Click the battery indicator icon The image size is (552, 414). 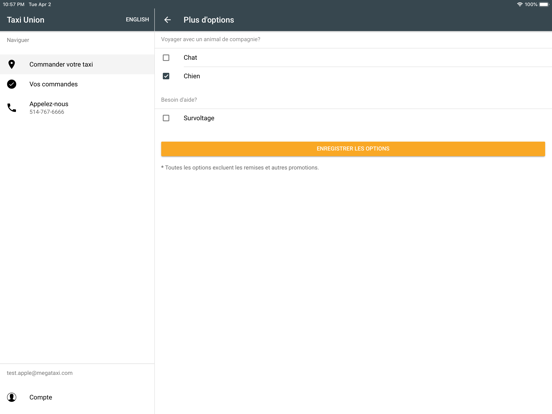[544, 4]
